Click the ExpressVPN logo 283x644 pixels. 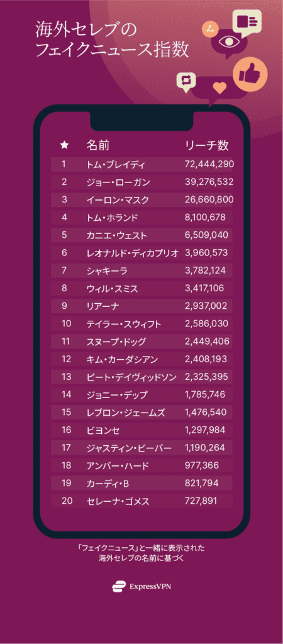pyautogui.click(x=141, y=586)
